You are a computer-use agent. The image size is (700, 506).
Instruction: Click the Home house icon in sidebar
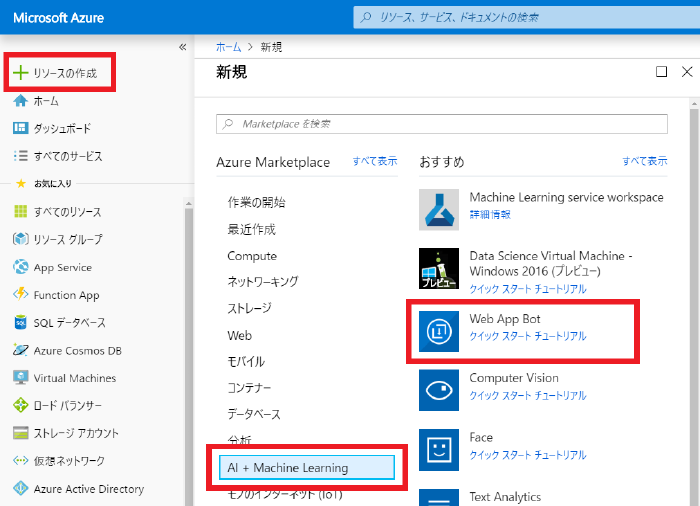21,101
